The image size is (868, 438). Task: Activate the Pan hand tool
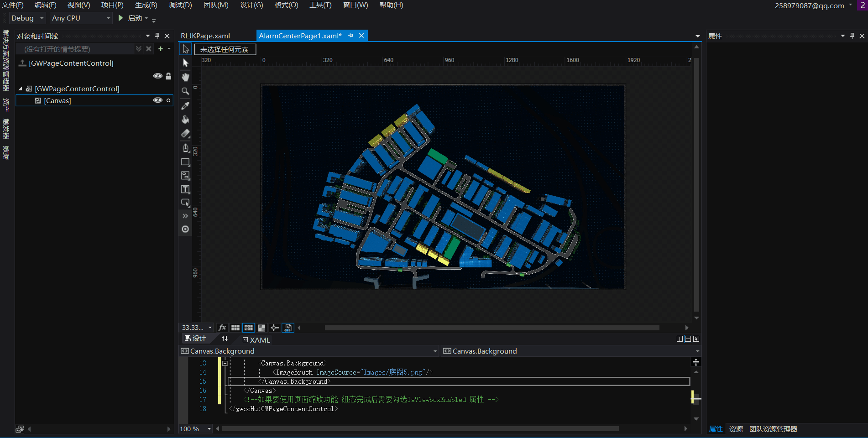[x=185, y=77]
